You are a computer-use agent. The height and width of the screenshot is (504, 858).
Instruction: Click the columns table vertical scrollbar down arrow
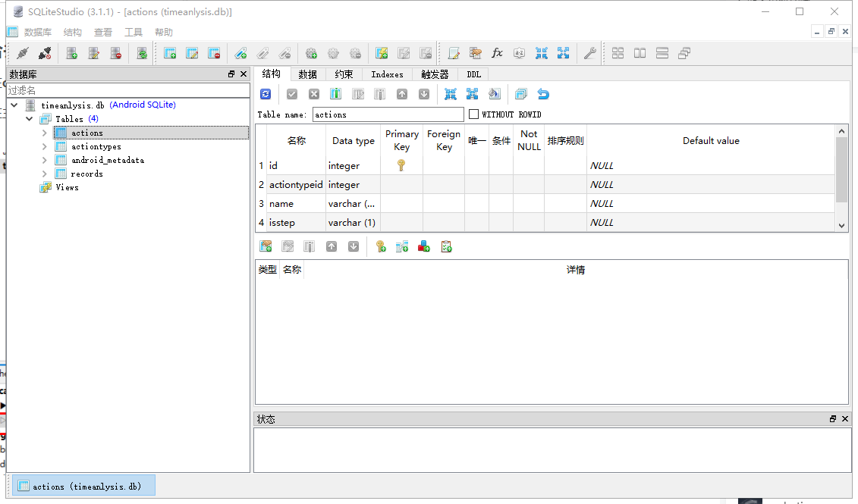pyautogui.click(x=841, y=225)
